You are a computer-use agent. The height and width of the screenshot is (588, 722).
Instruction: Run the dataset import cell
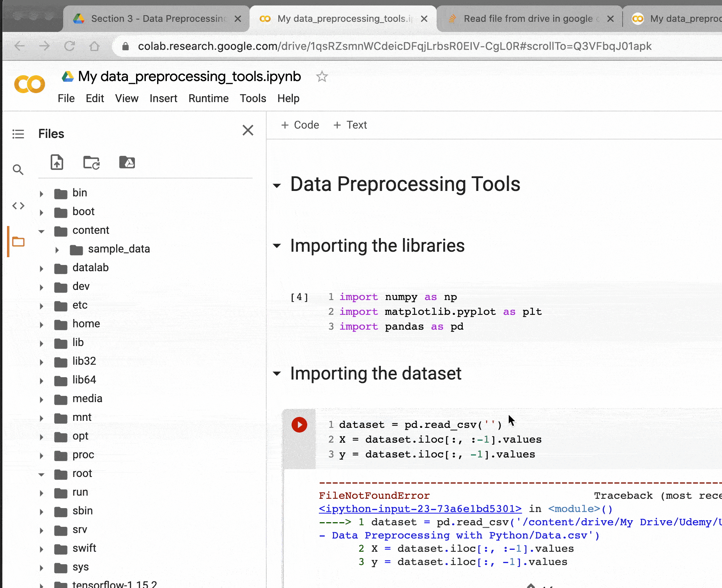coord(299,425)
